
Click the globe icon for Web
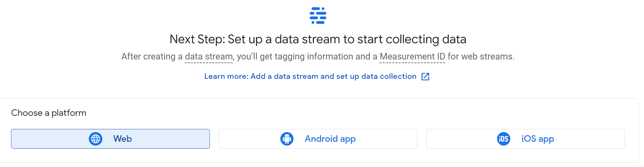pos(95,139)
